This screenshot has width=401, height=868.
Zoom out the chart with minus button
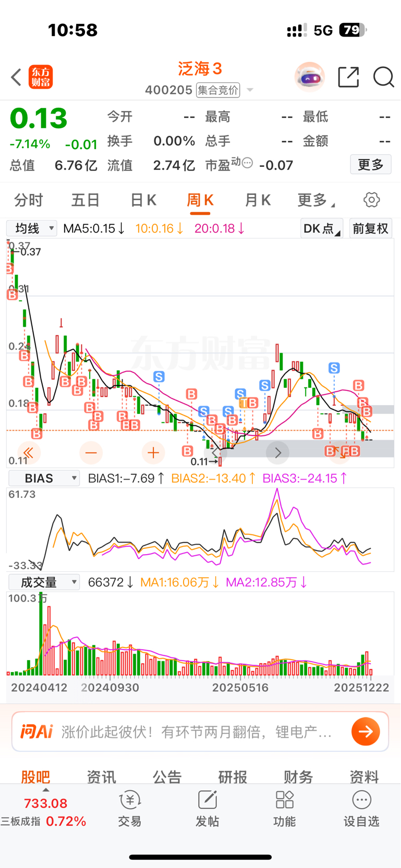click(x=91, y=453)
